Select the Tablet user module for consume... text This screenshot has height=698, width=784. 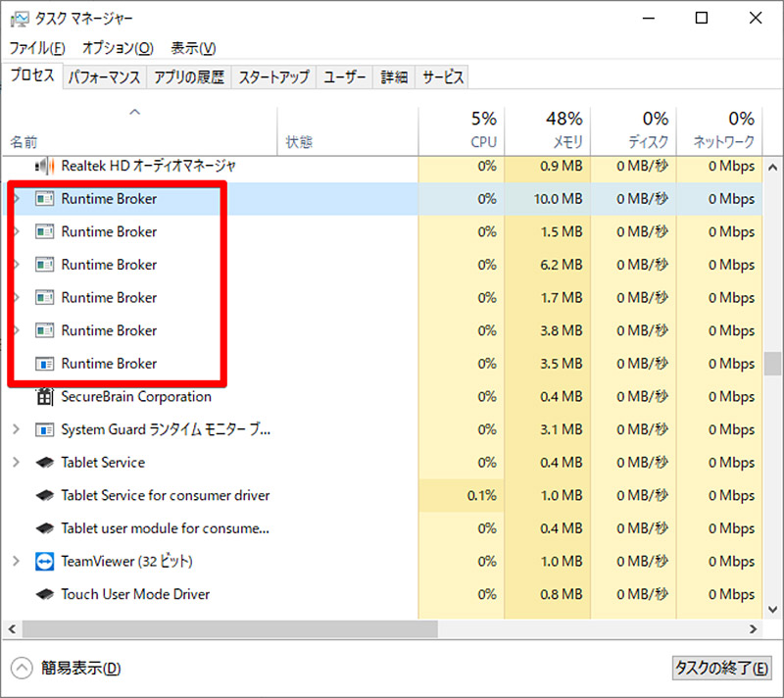(165, 528)
